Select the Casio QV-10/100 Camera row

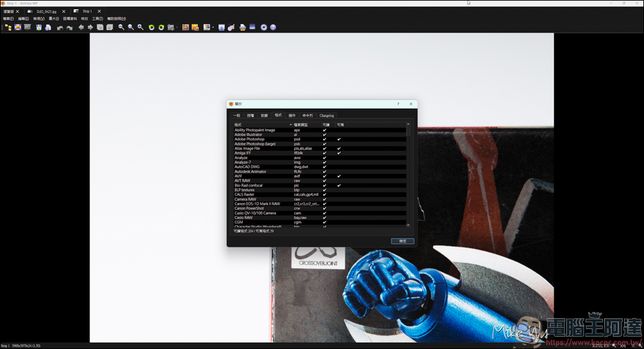pyautogui.click(x=319, y=213)
